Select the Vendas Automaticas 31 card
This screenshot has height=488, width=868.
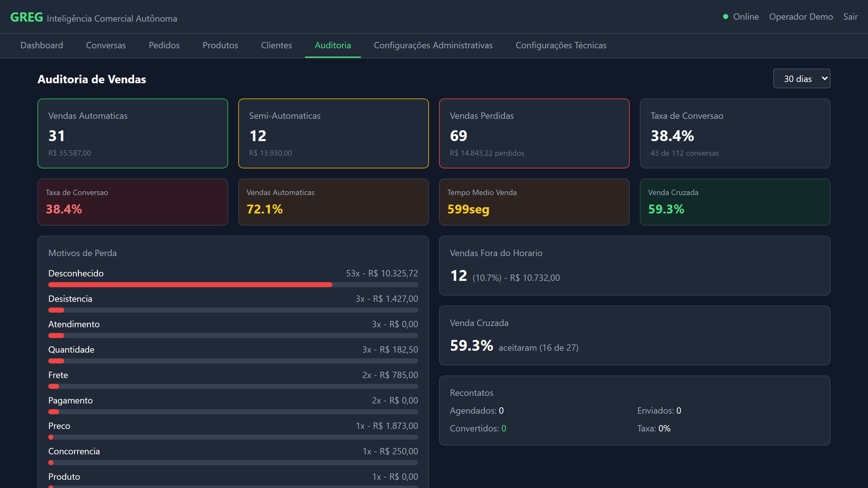[132, 133]
